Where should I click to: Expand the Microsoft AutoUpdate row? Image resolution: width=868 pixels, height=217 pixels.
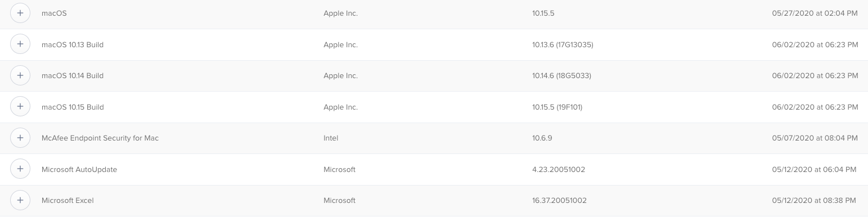click(x=20, y=169)
